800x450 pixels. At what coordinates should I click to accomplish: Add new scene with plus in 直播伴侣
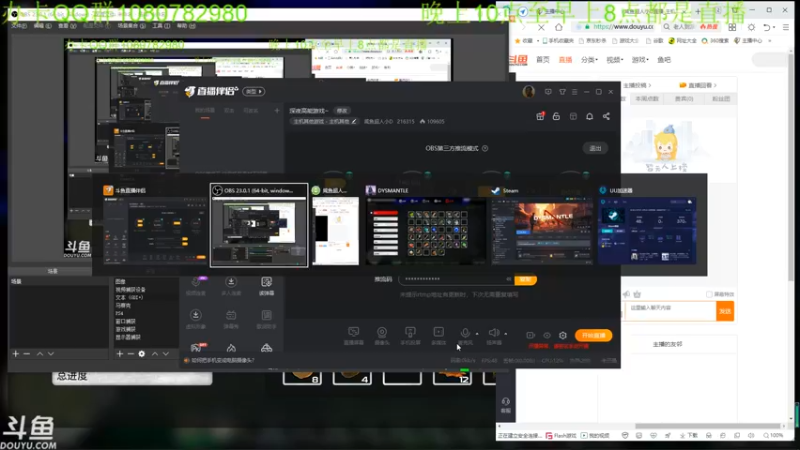pyautogui.click(x=277, y=110)
